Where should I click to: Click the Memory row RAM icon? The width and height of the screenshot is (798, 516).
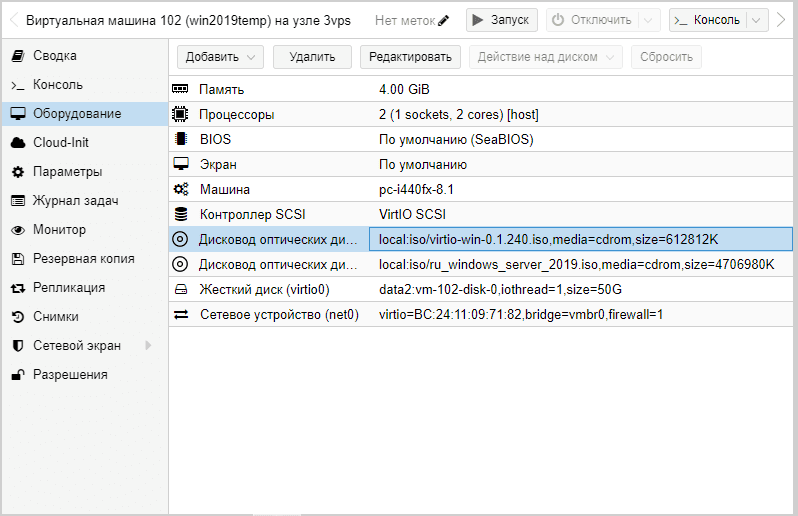(x=180, y=89)
